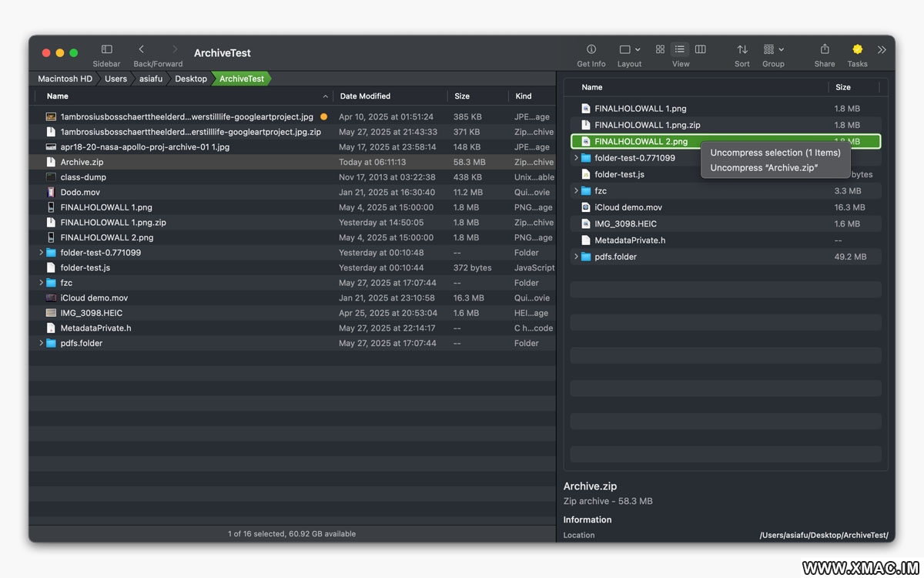This screenshot has height=578, width=924.
Task: Open the Layout dropdown
Action: 629,49
